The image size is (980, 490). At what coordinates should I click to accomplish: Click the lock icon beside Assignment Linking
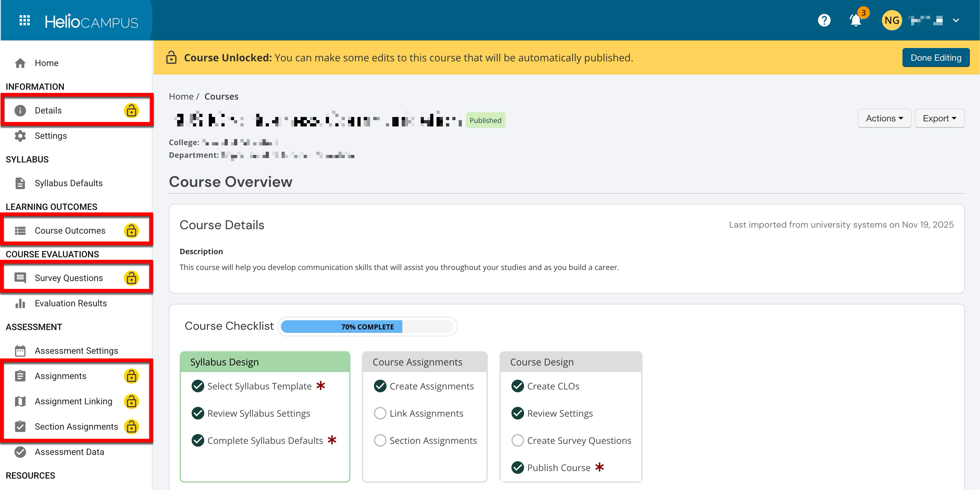[x=131, y=401]
